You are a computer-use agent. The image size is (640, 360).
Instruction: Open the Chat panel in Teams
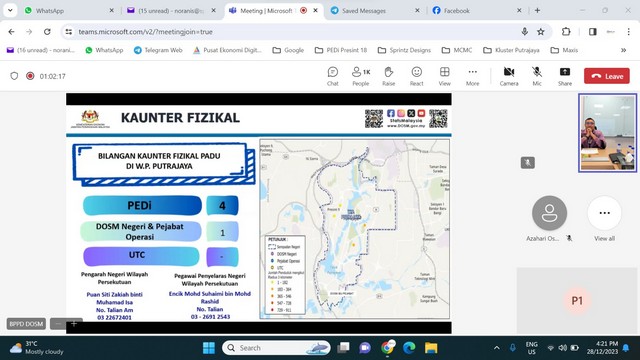(x=333, y=76)
